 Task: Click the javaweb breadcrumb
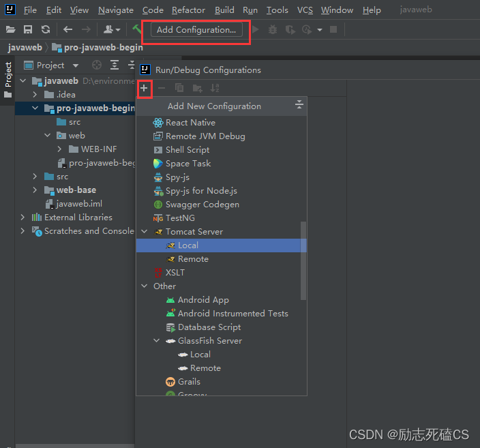pos(25,48)
